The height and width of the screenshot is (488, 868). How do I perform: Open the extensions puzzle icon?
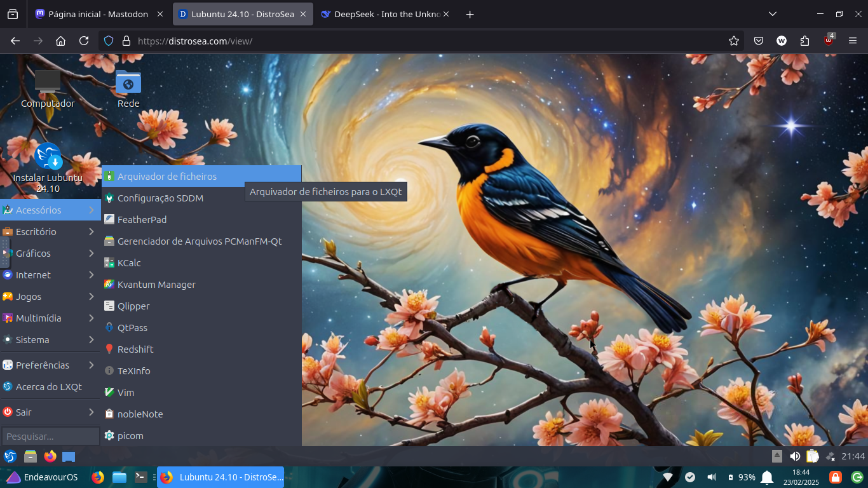tap(805, 41)
